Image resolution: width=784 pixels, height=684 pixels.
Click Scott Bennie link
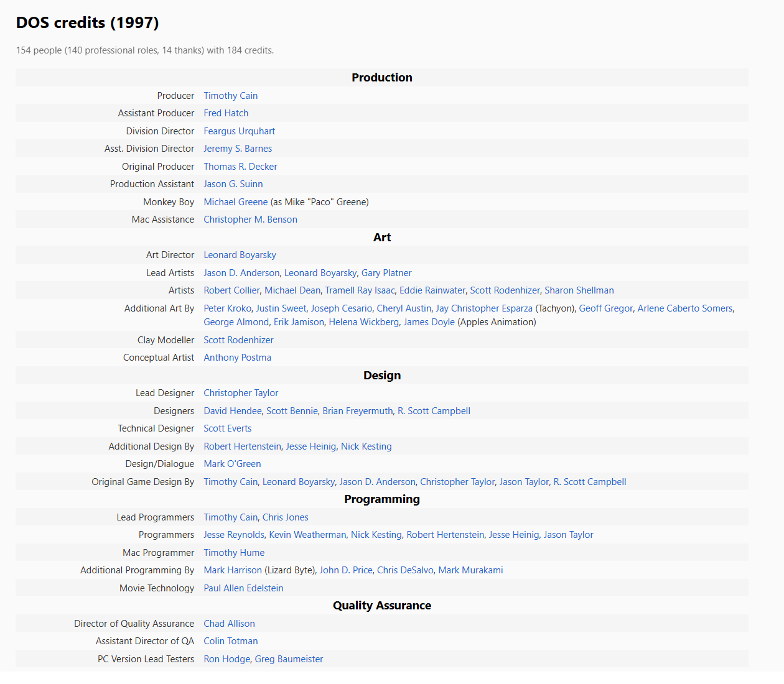click(x=292, y=411)
